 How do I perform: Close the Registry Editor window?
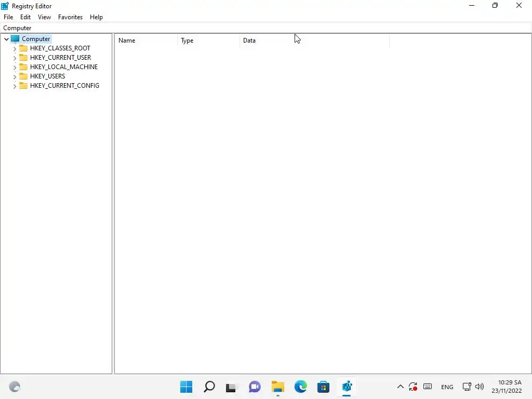(519, 6)
